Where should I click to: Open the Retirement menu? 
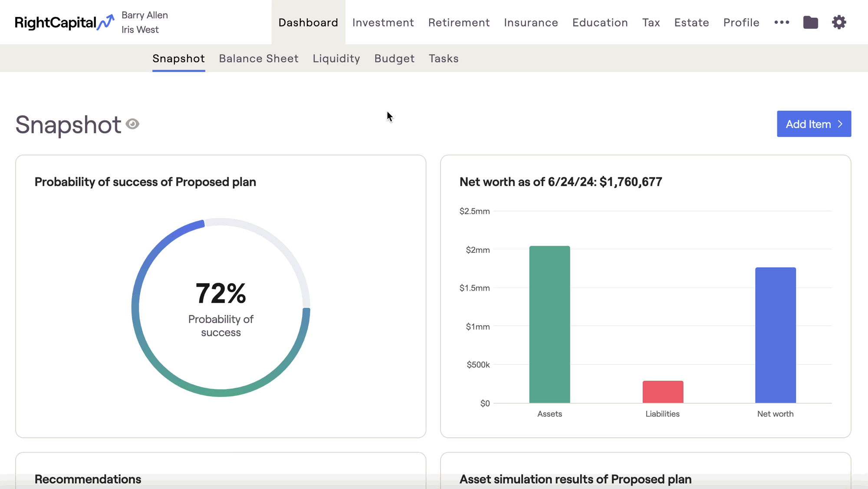[x=459, y=22]
